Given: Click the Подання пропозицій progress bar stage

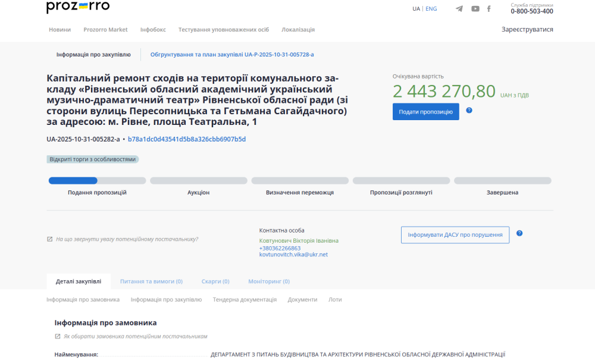Looking at the screenshot, I should 97,181.
